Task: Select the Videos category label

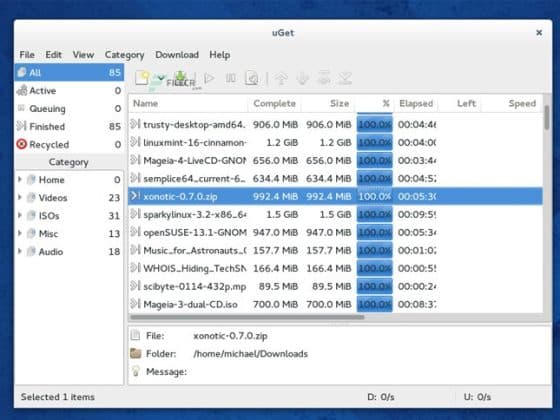Action: tap(53, 198)
